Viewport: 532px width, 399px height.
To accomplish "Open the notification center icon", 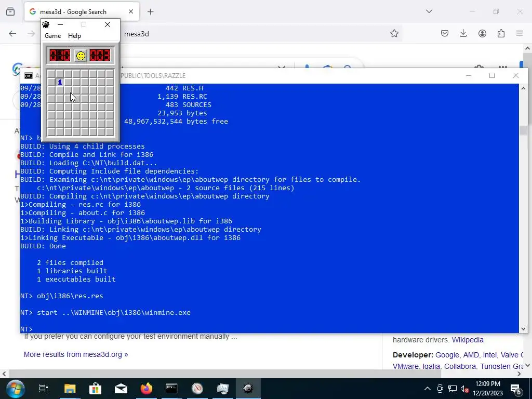I will (516, 389).
